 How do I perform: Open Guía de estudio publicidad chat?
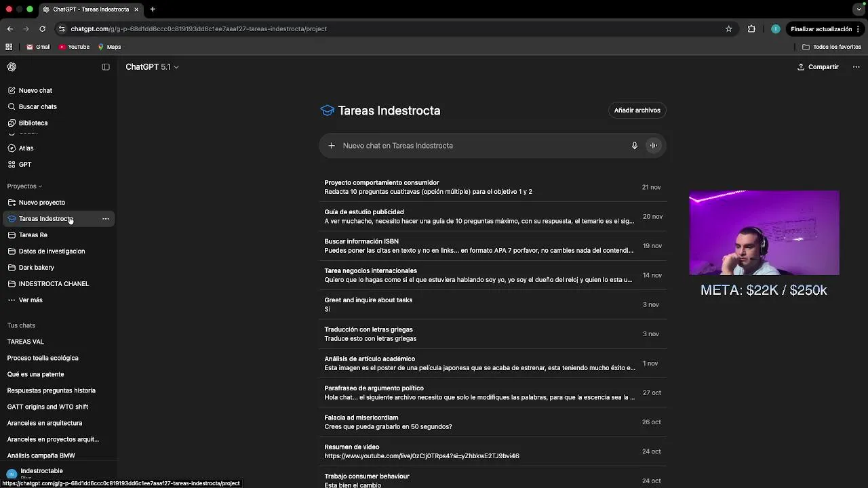[493, 216]
